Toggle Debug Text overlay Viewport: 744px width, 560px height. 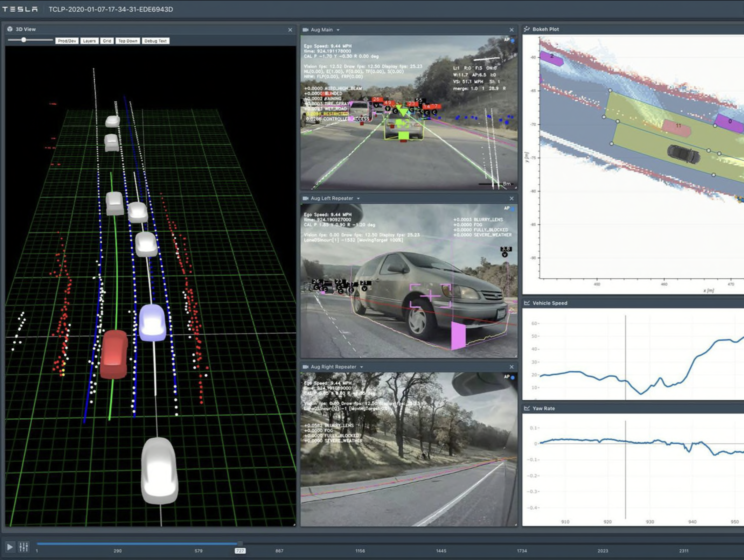click(155, 41)
